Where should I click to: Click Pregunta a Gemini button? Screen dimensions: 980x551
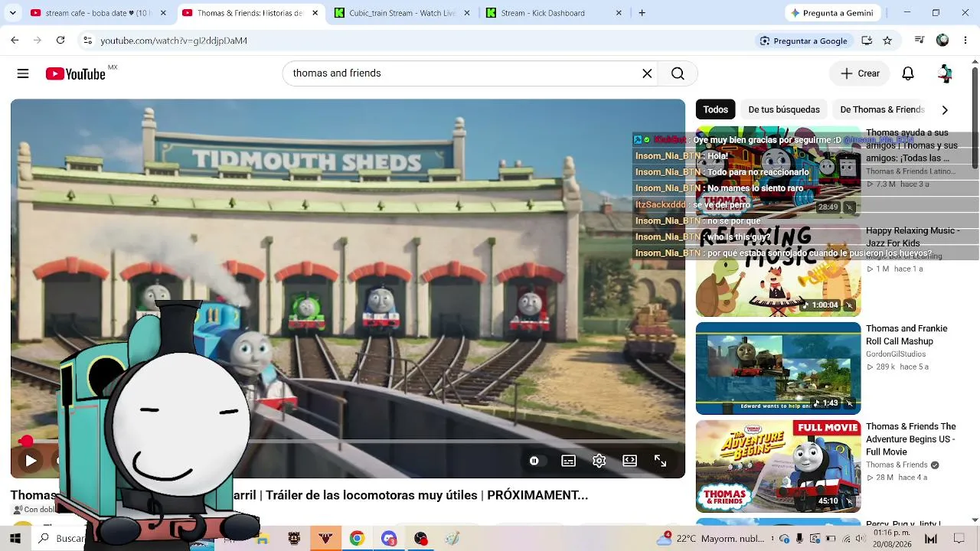831,13
